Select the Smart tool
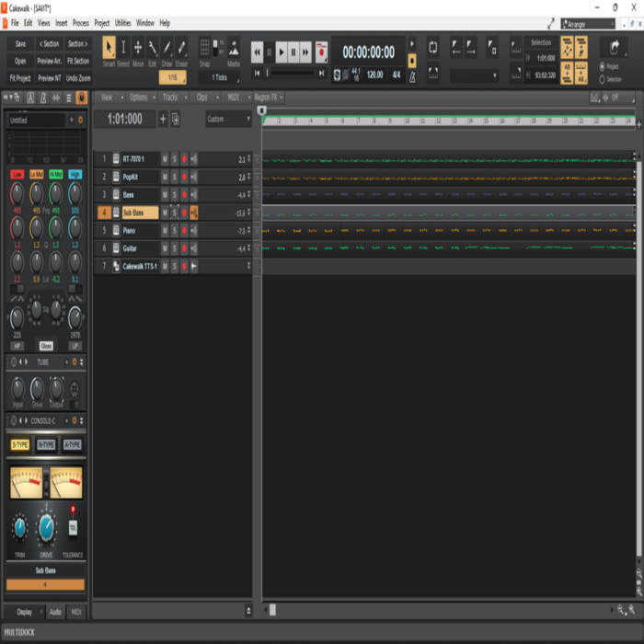The height and width of the screenshot is (644, 644). tap(109, 48)
